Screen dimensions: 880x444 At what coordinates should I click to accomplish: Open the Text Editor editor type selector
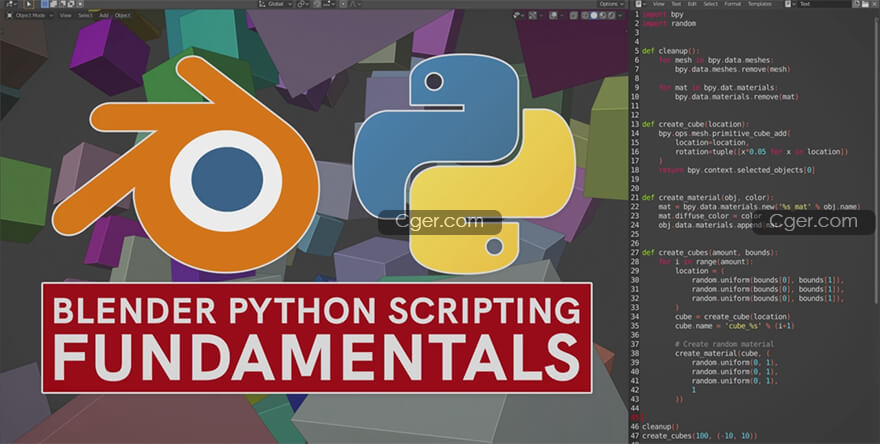(x=640, y=4)
